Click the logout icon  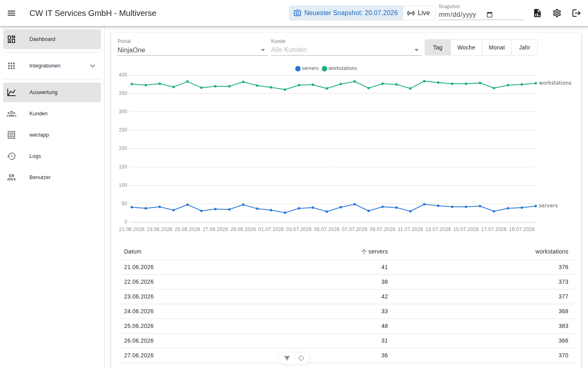[x=577, y=13]
